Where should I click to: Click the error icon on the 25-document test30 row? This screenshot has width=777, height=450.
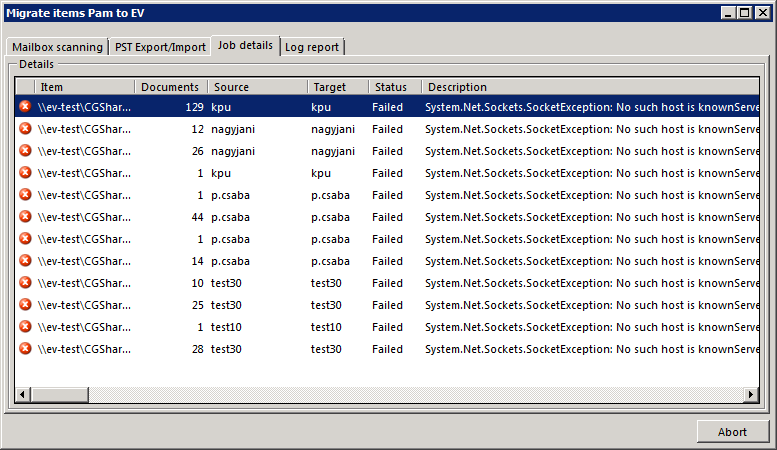point(25,305)
